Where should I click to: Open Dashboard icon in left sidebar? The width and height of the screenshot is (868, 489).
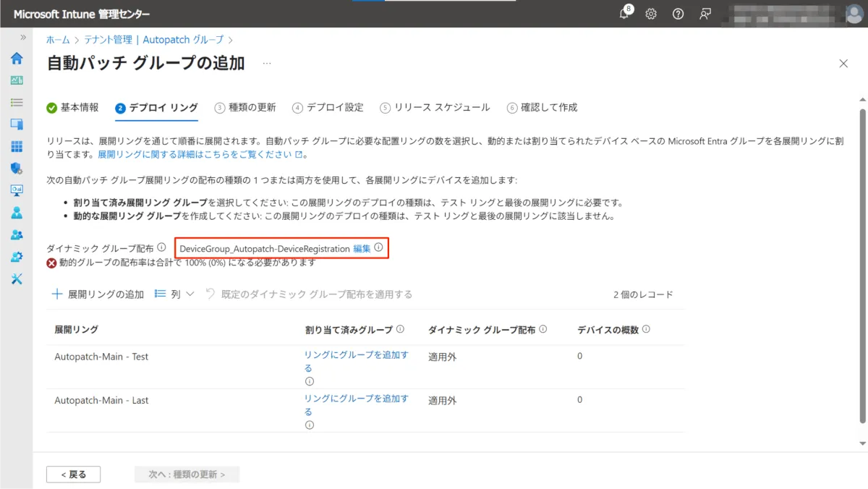pos(16,80)
